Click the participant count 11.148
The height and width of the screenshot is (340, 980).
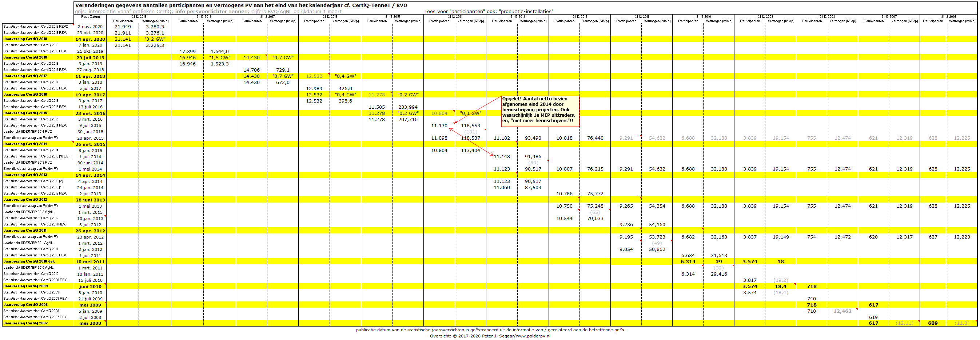[x=502, y=157]
